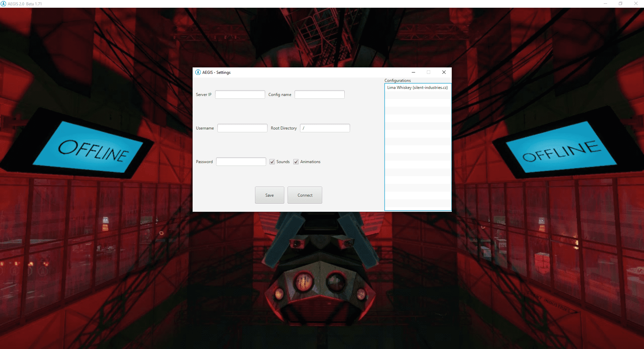
Task: Focus the Server IP text field
Action: tap(240, 95)
